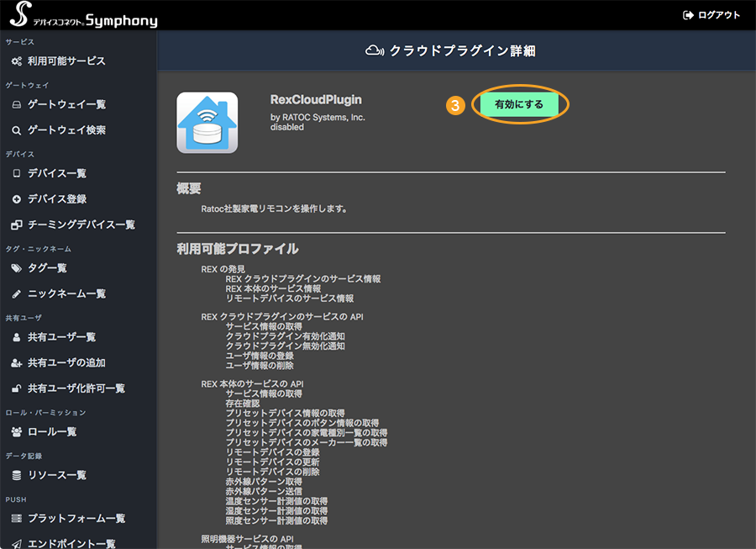Open タグ一覧 in sidebar
756x549 pixels.
pyautogui.click(x=47, y=268)
